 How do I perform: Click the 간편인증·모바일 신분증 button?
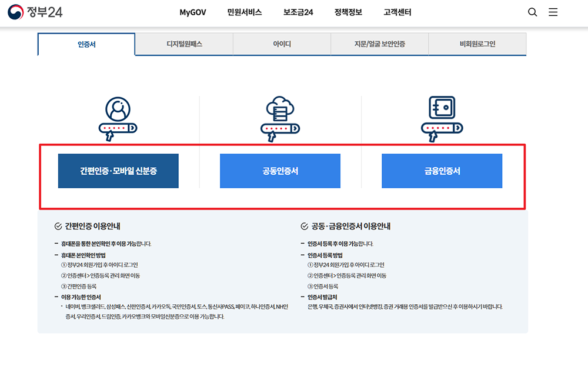[x=118, y=171]
